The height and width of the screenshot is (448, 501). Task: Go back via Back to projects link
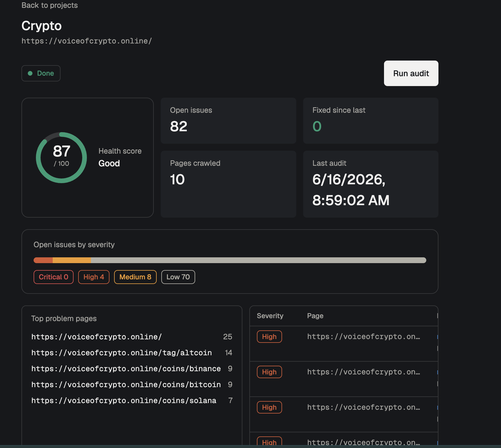click(50, 5)
